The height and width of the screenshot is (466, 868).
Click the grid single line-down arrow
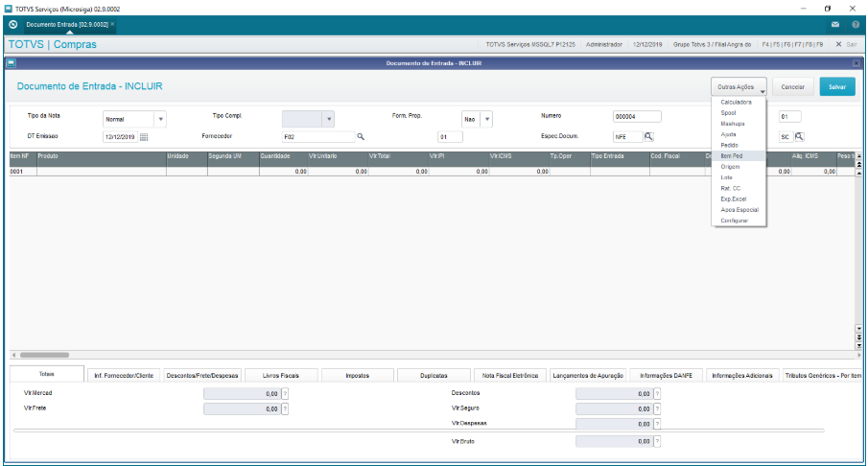point(859,329)
